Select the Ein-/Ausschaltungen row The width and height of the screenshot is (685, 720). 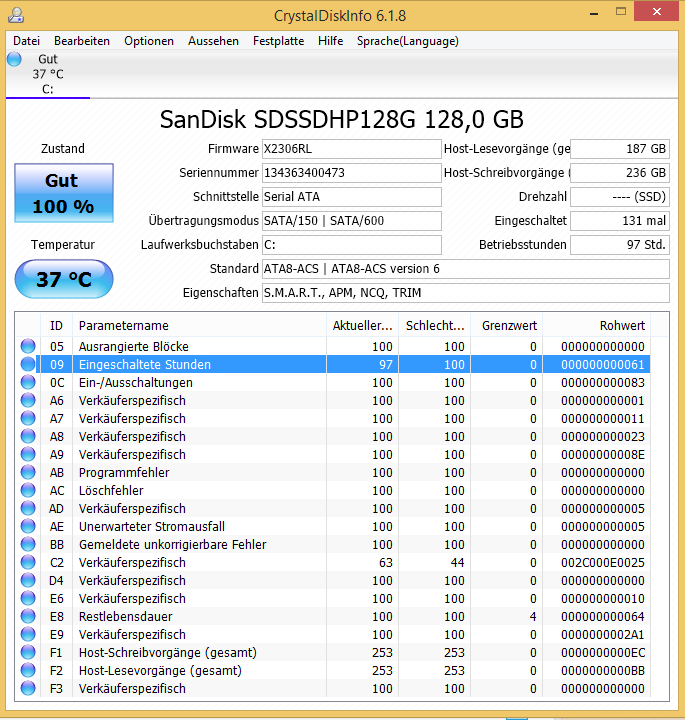(334, 382)
